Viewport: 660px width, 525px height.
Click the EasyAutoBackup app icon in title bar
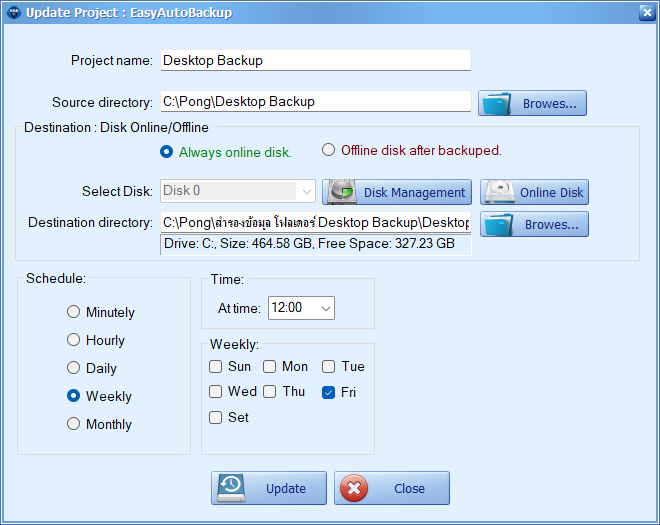coord(13,13)
